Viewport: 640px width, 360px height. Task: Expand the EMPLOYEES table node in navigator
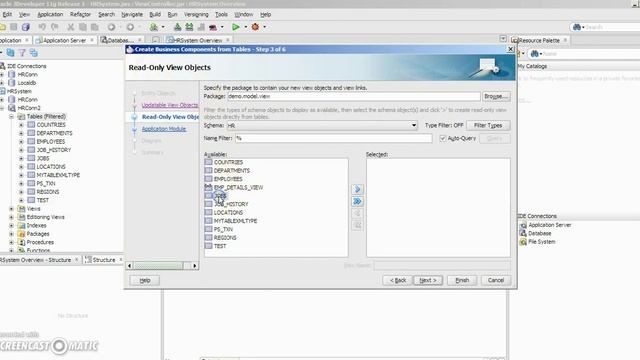pos(21,142)
